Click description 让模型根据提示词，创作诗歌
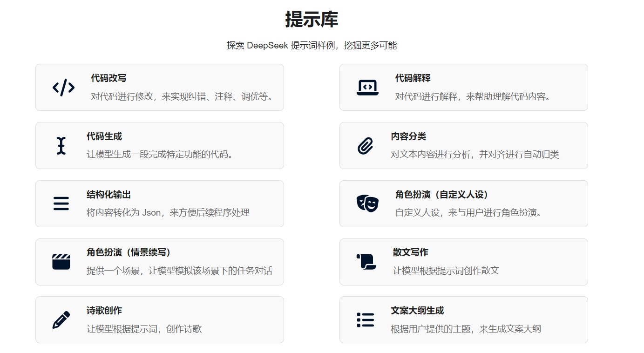The height and width of the screenshot is (353, 644). pyautogui.click(x=144, y=329)
